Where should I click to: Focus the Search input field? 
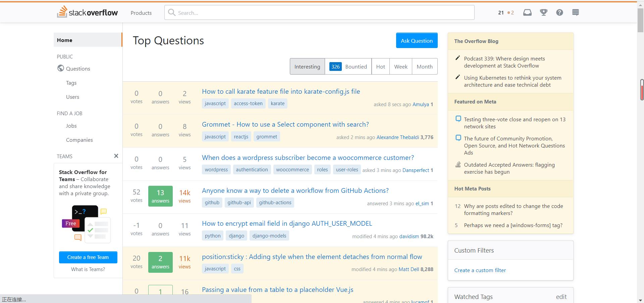319,12
